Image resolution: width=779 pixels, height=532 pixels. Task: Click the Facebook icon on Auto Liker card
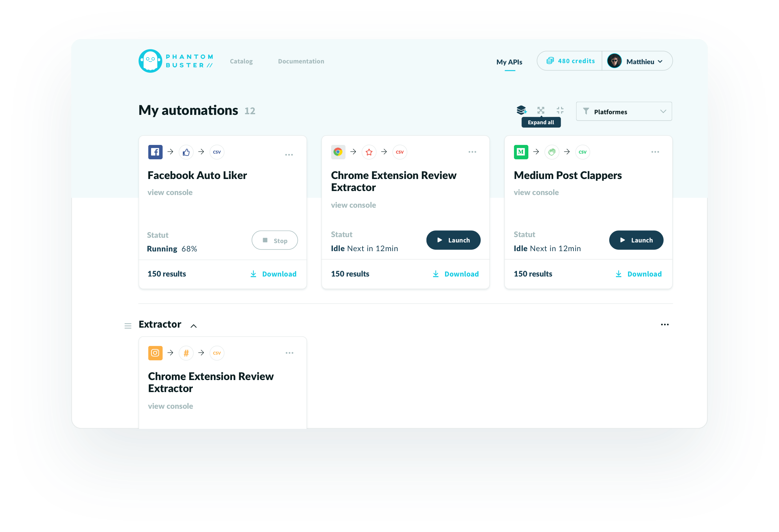tap(155, 152)
